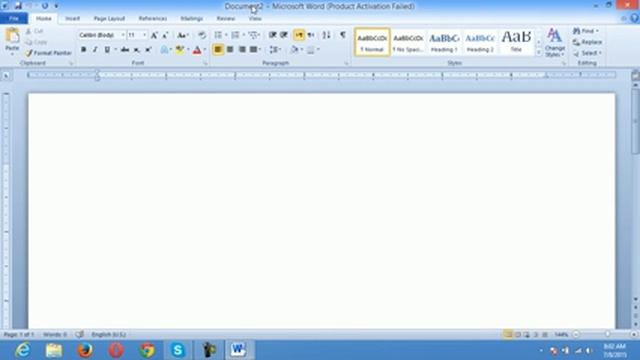Switch to Web Layout view
640x360 pixels.
click(x=527, y=335)
